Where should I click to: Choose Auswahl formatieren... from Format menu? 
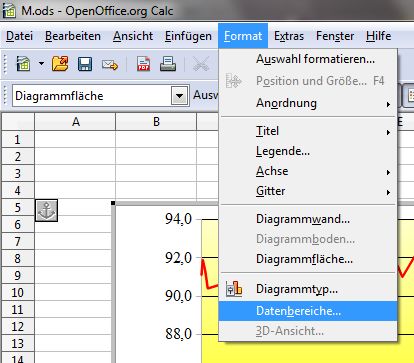[x=308, y=59]
